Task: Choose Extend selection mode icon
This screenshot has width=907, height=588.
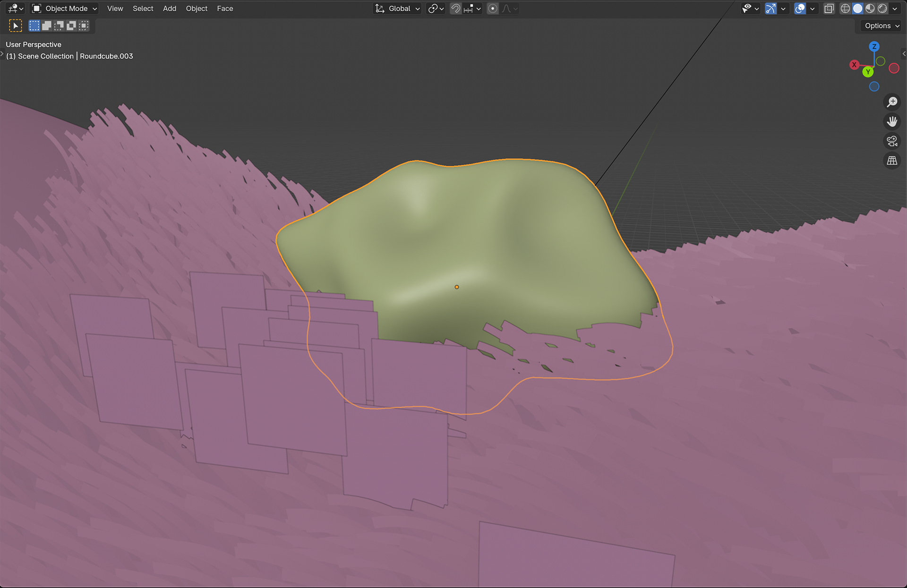Action: 47,26
